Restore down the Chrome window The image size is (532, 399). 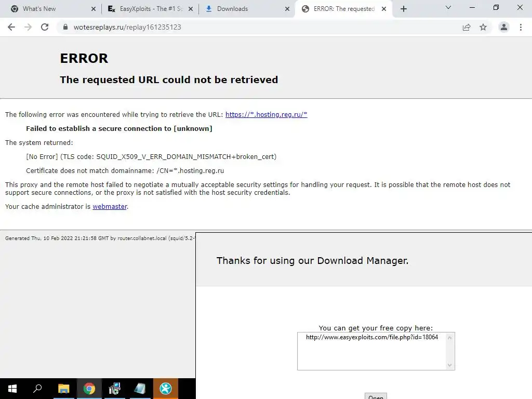(x=496, y=7)
